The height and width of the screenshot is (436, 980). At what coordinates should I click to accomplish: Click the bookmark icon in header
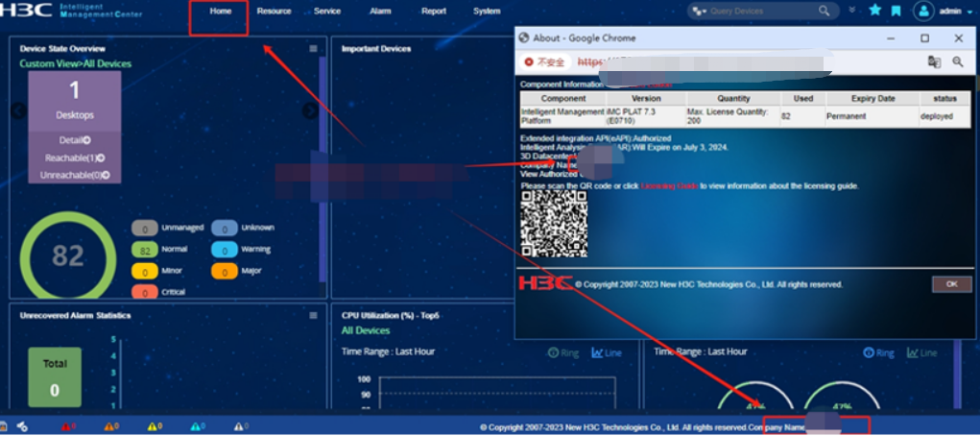pos(896,11)
